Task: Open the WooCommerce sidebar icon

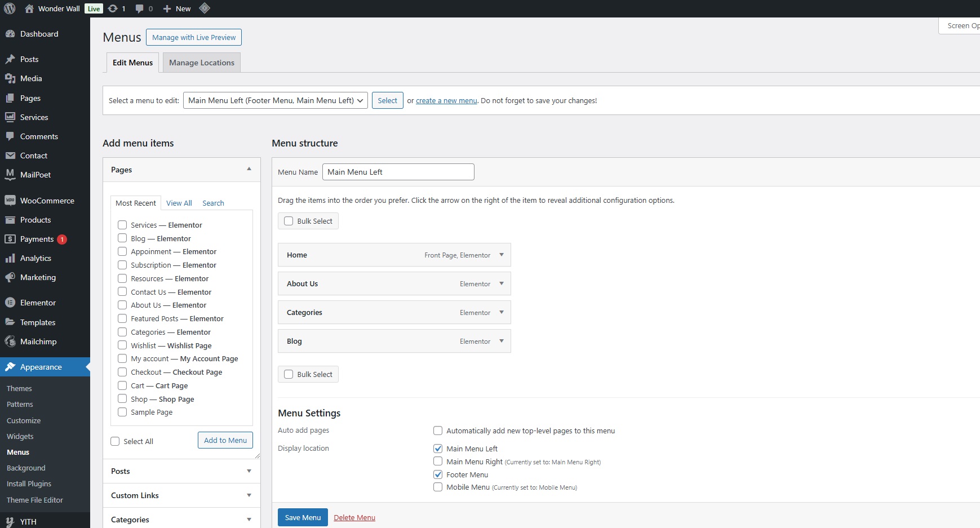Action: pyautogui.click(x=10, y=201)
